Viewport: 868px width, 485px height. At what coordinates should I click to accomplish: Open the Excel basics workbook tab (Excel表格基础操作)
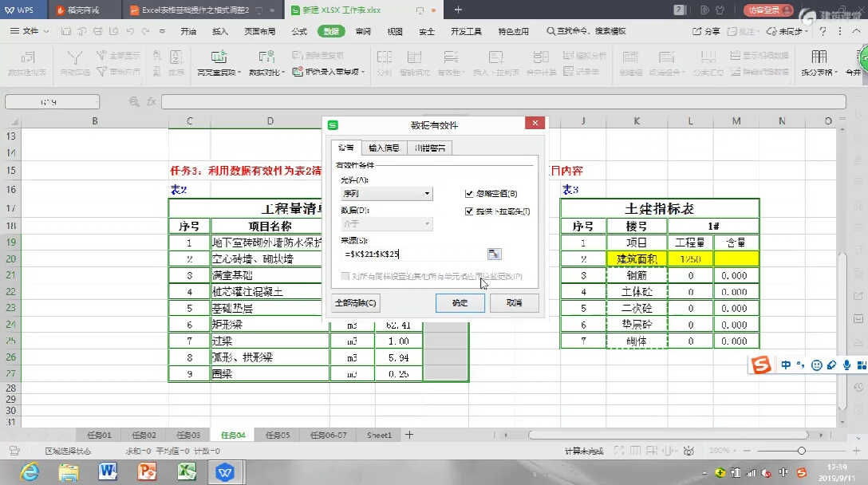point(195,10)
